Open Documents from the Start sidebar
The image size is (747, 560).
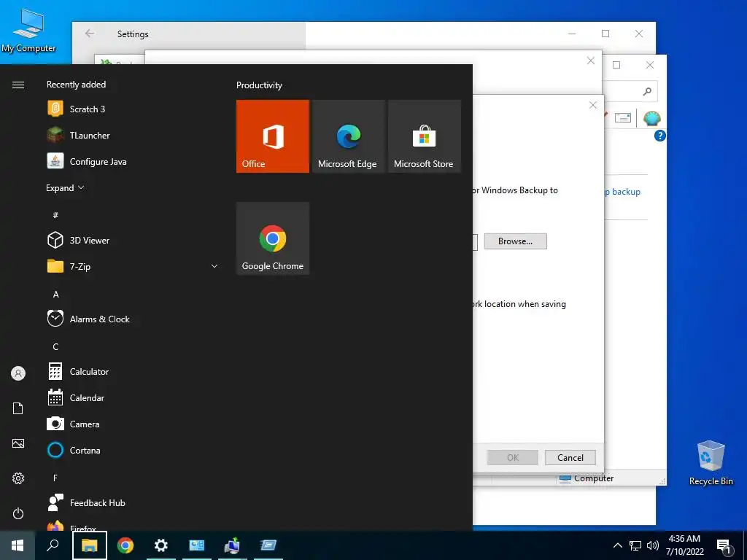click(x=18, y=408)
